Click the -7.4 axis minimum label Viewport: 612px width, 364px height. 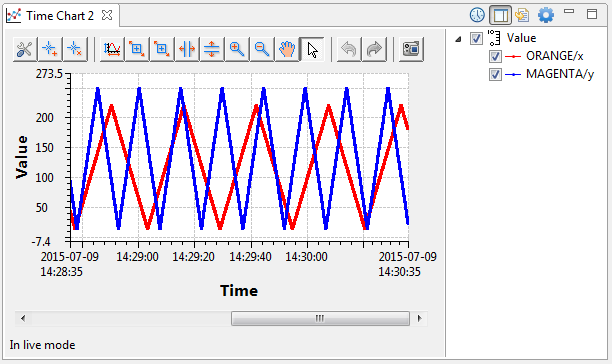[41, 242]
